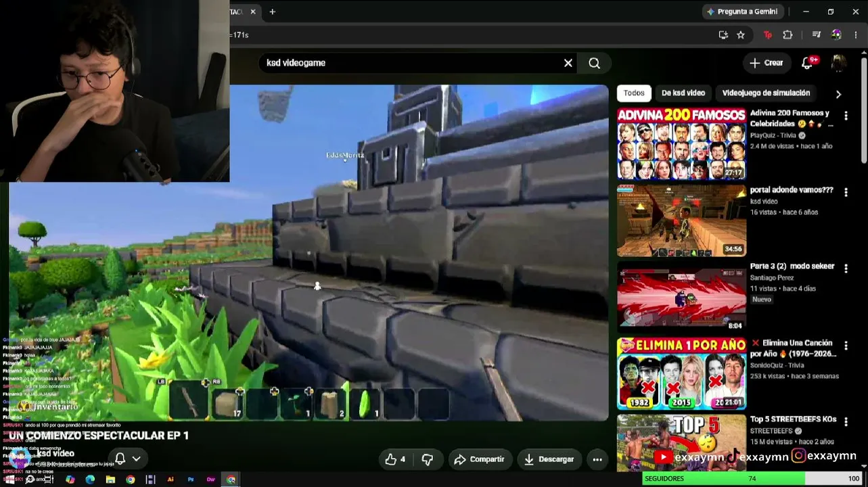Open more actions menu beside Descargar
This screenshot has width=868, height=487.
tap(597, 459)
